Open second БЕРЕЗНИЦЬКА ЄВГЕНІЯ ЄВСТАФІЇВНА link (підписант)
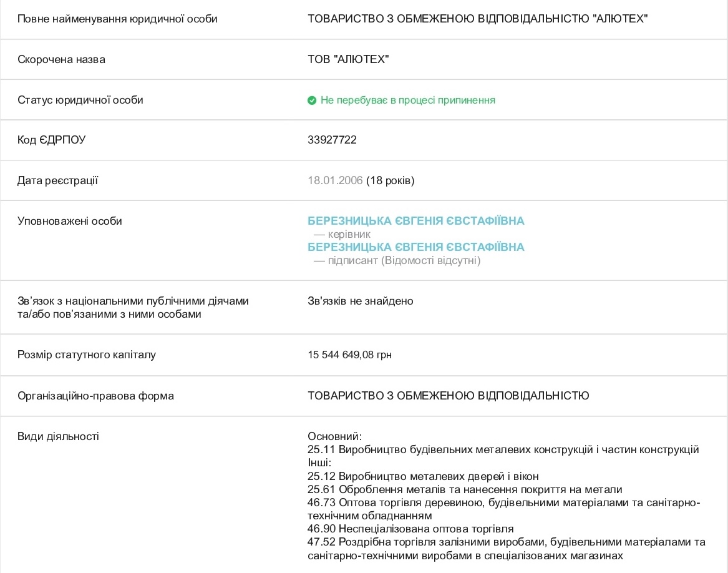This screenshot has height=573, width=728. pos(415,247)
